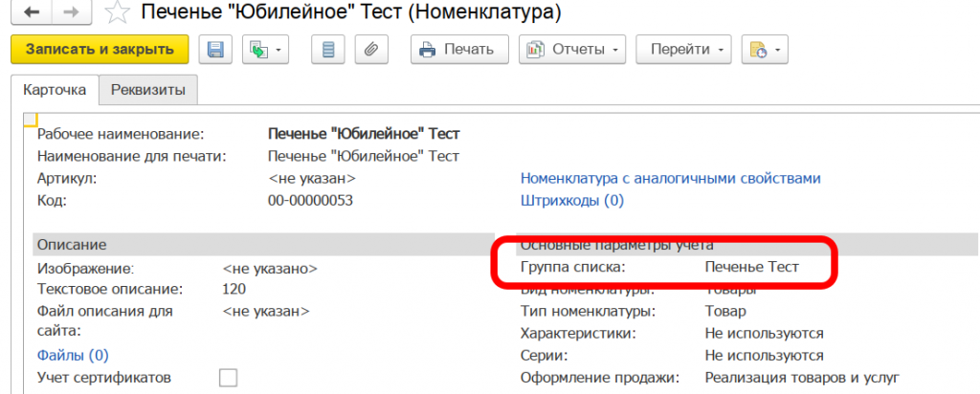Viewport: 980px width, 394px height.
Task: Open the Файлы (0) link
Action: (x=73, y=355)
